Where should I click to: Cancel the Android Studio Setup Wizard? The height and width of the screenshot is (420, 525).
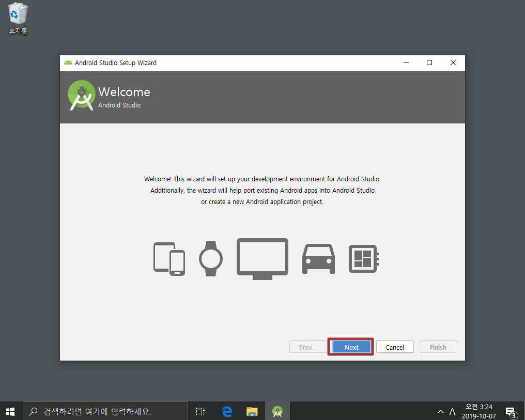click(x=395, y=347)
